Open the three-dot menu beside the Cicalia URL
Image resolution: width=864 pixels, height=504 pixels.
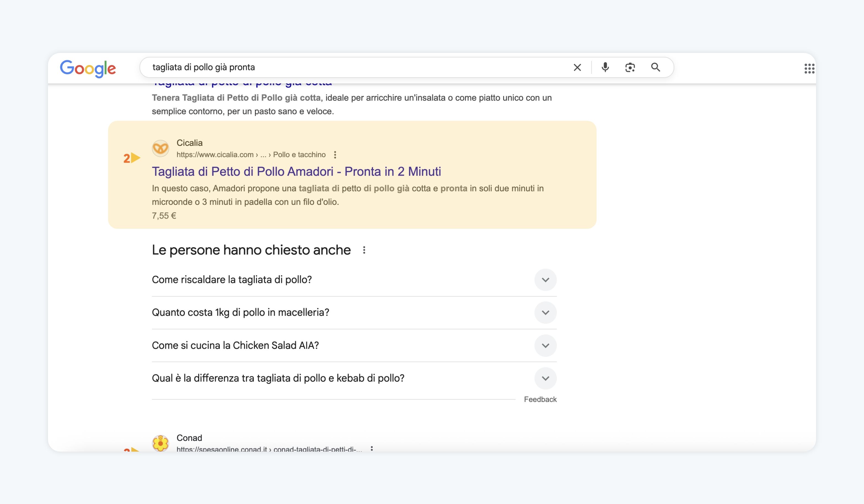click(x=335, y=155)
